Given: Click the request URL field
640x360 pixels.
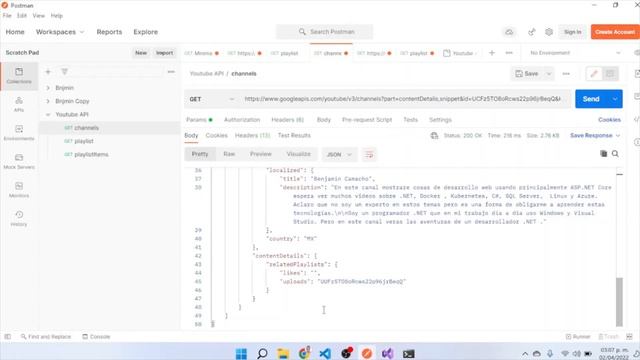Looking at the screenshot, I should [x=403, y=99].
